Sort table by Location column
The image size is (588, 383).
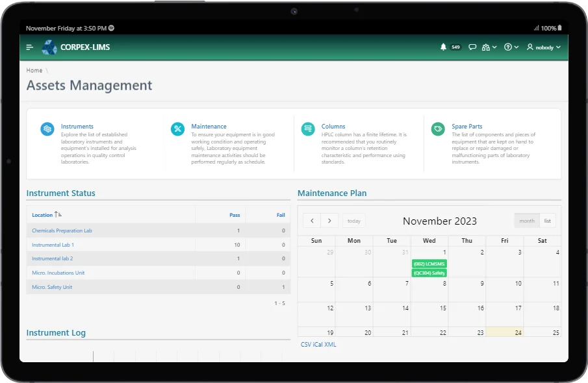pos(43,215)
